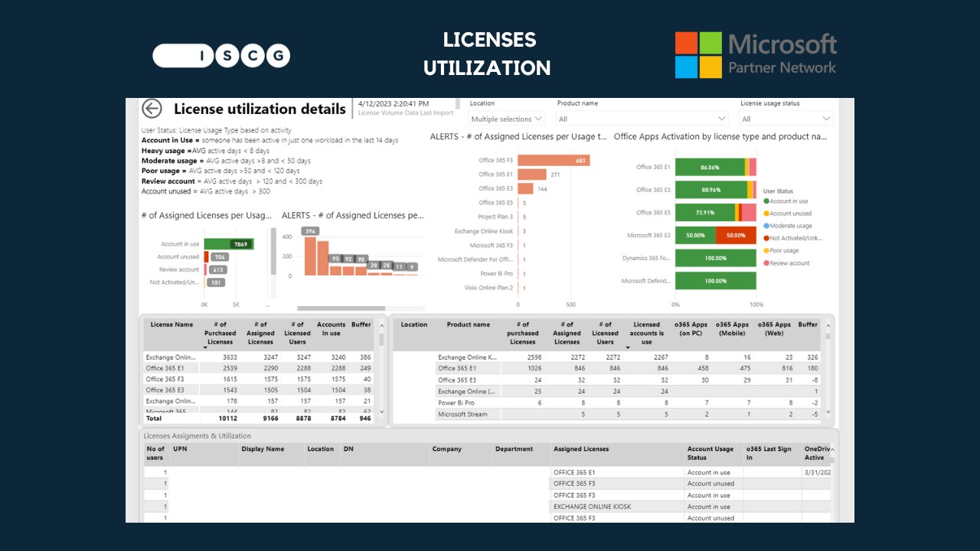Sort by Display Name column header
This screenshot has width=980, height=551.
pyautogui.click(x=263, y=449)
